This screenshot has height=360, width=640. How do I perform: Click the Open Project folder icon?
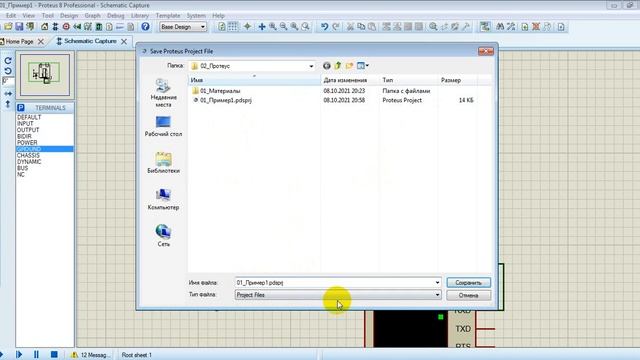click(8, 27)
